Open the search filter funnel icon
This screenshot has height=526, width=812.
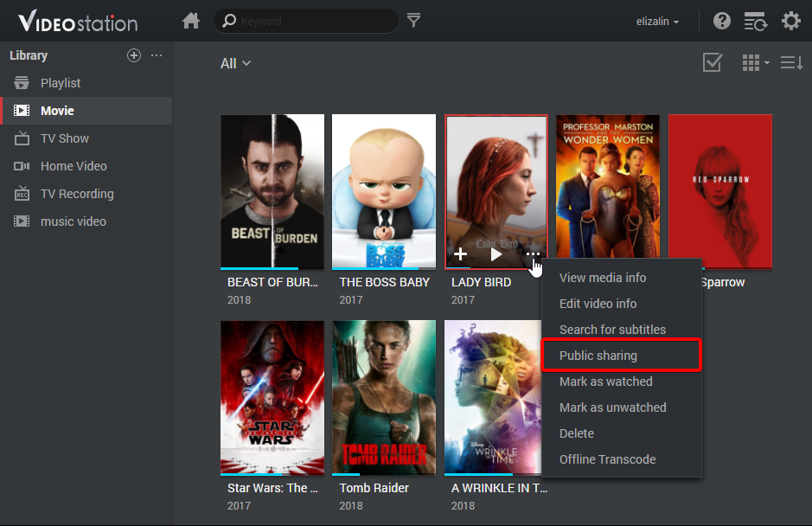[x=413, y=20]
